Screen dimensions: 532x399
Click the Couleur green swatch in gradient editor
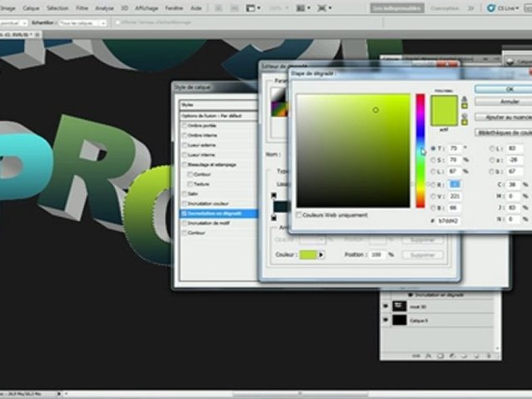tap(308, 254)
